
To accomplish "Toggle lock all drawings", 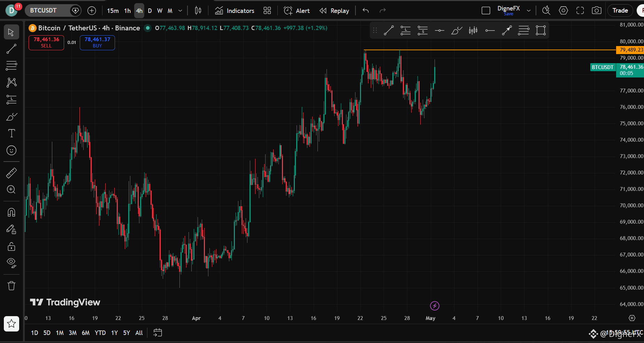I will pyautogui.click(x=11, y=246).
